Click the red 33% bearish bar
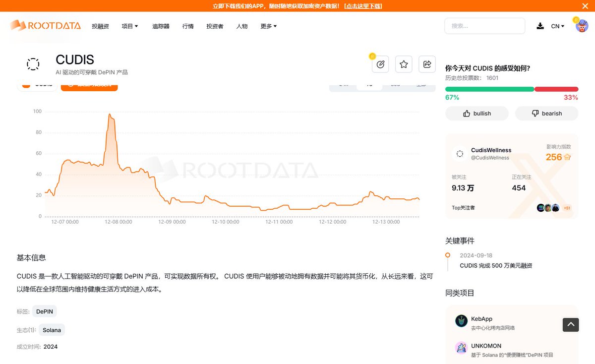The height and width of the screenshot is (364, 595). point(556,89)
